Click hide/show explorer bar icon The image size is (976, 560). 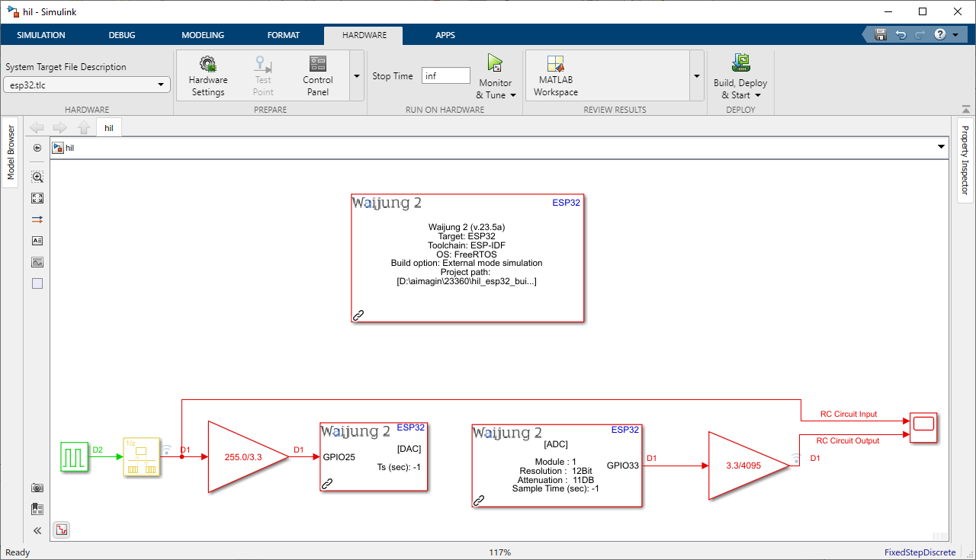pyautogui.click(x=37, y=148)
